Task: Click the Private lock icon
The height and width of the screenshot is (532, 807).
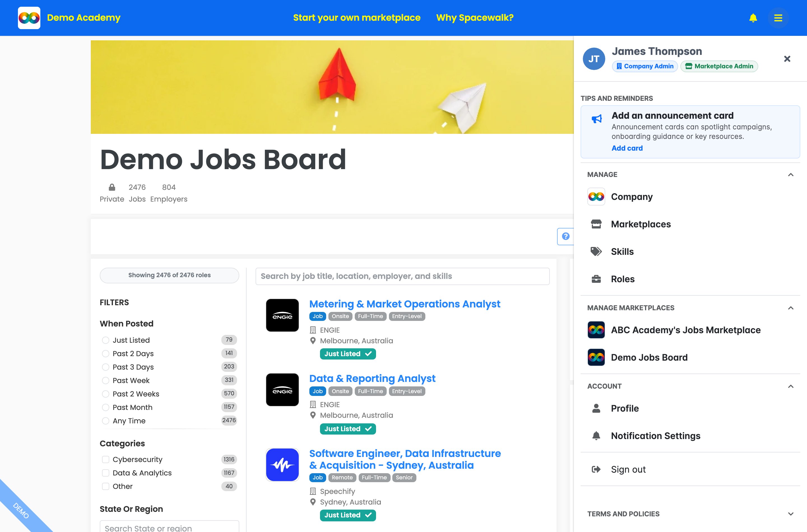Action: point(112,187)
